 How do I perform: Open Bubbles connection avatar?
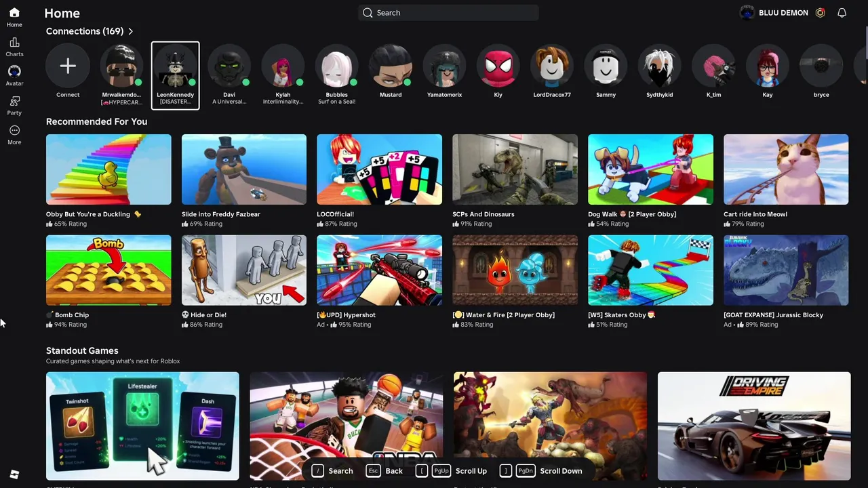click(x=337, y=66)
